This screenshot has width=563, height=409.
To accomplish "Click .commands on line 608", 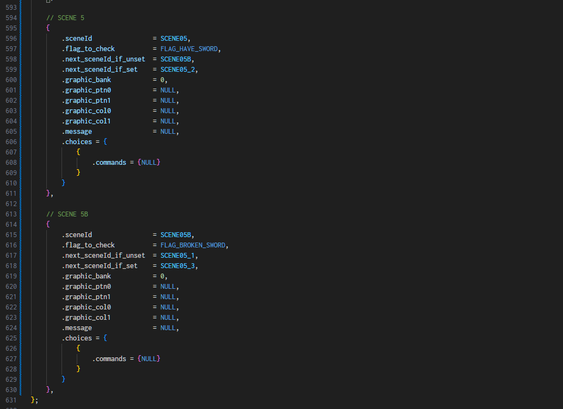I will tap(109, 163).
